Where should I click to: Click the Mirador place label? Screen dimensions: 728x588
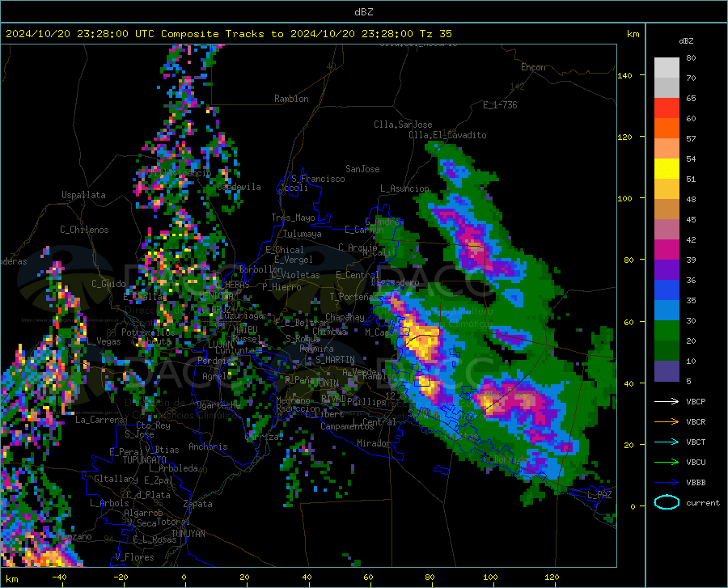374,443
